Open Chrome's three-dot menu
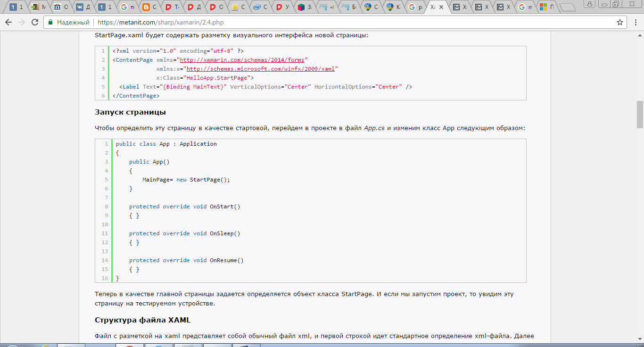This screenshot has height=347, width=644. pyautogui.click(x=635, y=22)
